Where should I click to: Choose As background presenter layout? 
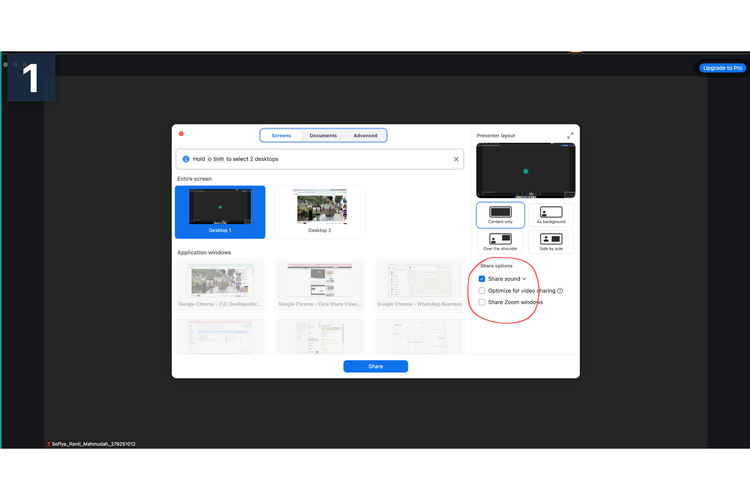551,215
